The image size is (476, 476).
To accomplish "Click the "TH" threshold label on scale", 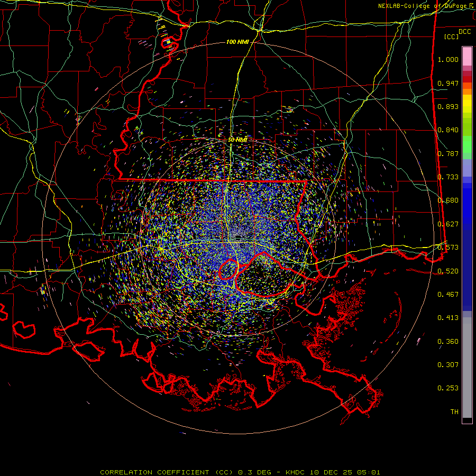I will coord(454,412).
